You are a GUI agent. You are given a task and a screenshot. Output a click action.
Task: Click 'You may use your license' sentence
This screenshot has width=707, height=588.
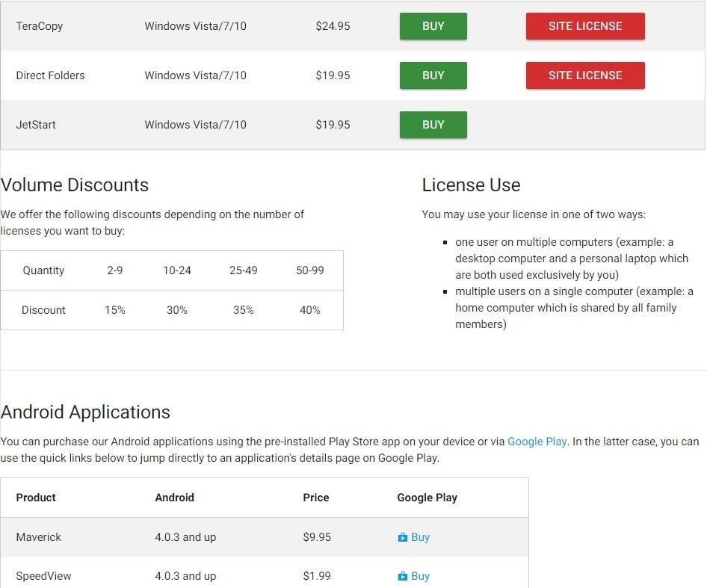[534, 214]
